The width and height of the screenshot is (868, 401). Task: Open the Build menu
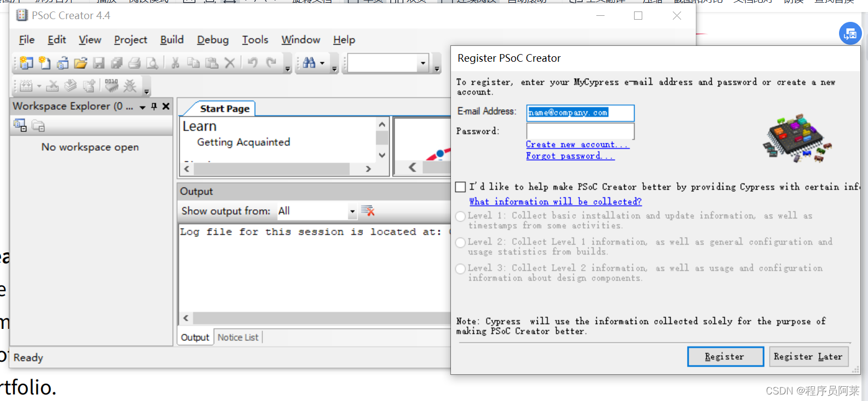coord(172,40)
